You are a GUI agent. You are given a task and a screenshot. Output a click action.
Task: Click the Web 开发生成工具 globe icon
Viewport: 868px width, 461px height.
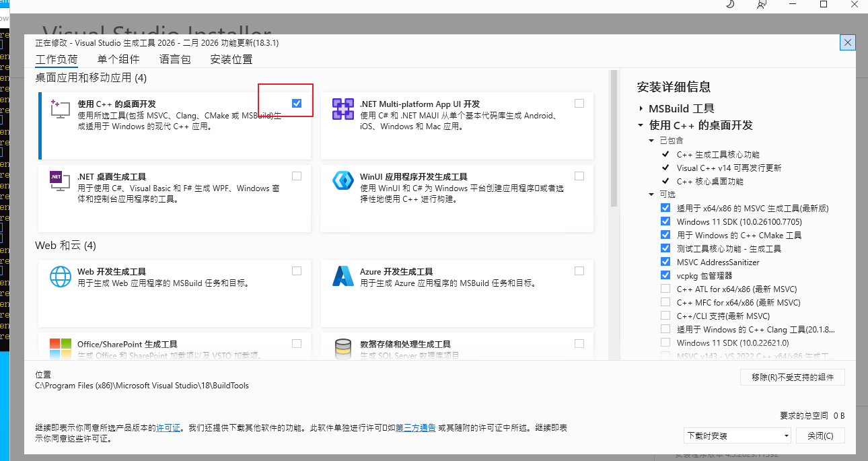click(x=60, y=276)
